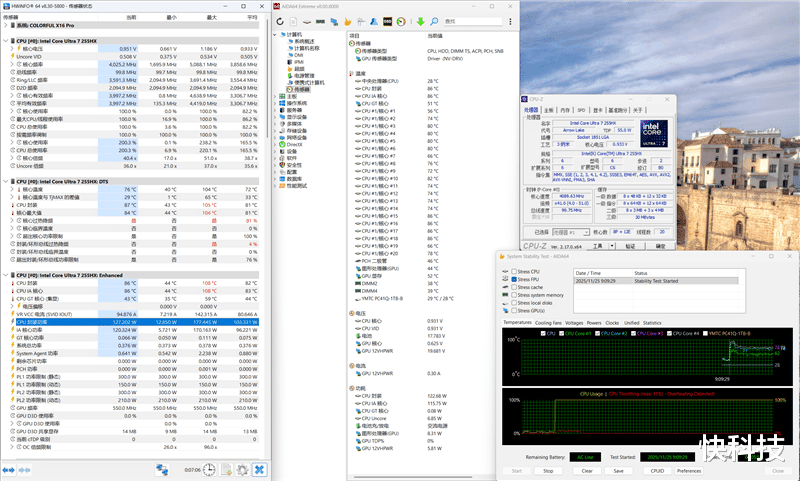This screenshot has width=800, height=481.
Task: Click the HWiNFO settings gear icon
Action: click(x=242, y=470)
